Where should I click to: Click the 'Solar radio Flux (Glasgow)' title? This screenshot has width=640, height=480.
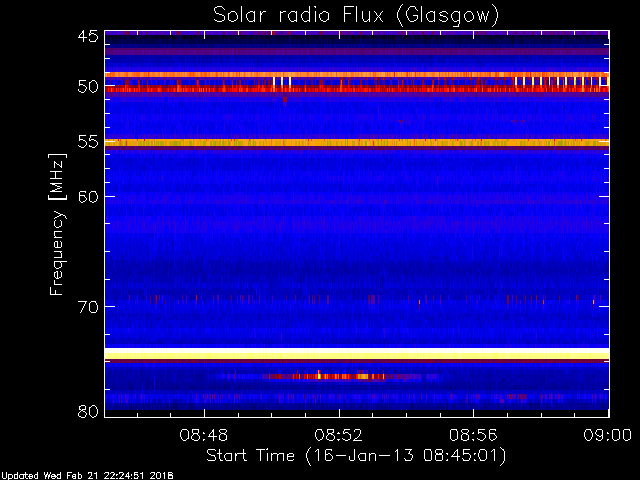[x=356, y=16]
